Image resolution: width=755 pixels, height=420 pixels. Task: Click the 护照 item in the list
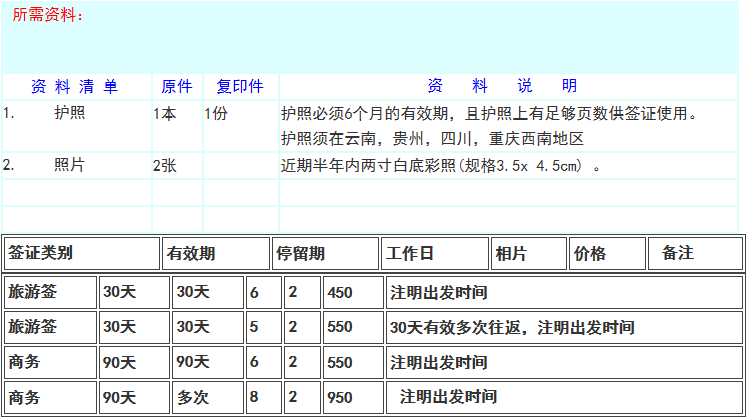pyautogui.click(x=70, y=113)
